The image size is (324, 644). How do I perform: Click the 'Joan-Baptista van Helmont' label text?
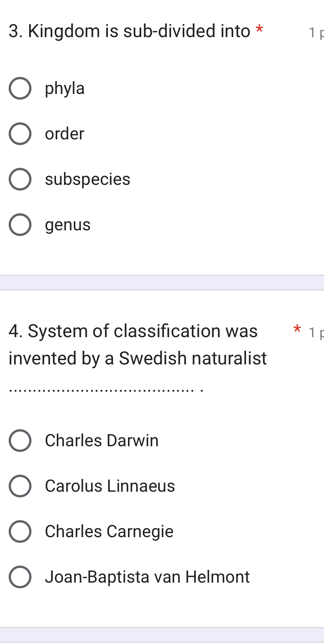point(147,577)
